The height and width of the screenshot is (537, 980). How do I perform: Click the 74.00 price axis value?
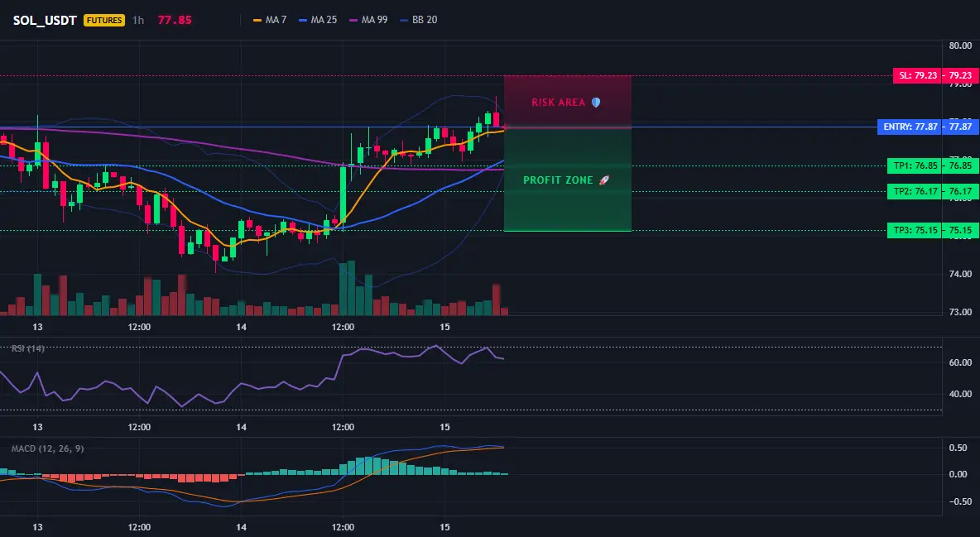960,274
